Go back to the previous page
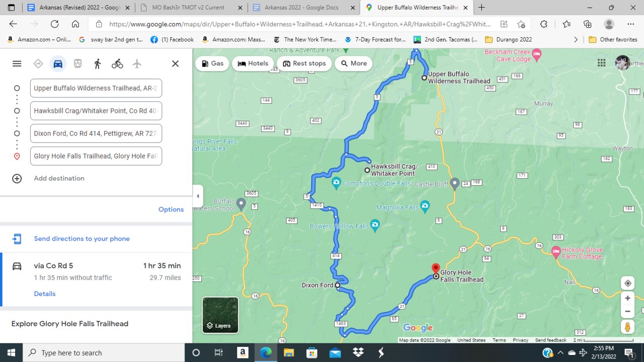The width and height of the screenshot is (644, 362). pos(13,24)
